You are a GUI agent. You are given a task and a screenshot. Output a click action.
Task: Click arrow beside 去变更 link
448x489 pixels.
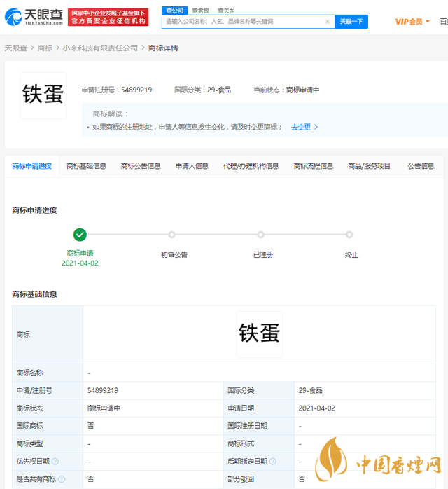[316, 127]
